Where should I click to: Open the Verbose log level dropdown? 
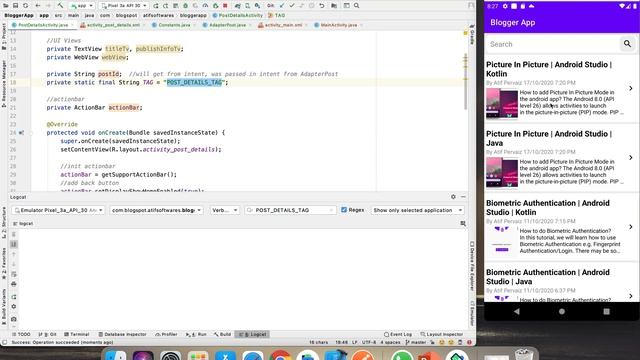point(225,210)
